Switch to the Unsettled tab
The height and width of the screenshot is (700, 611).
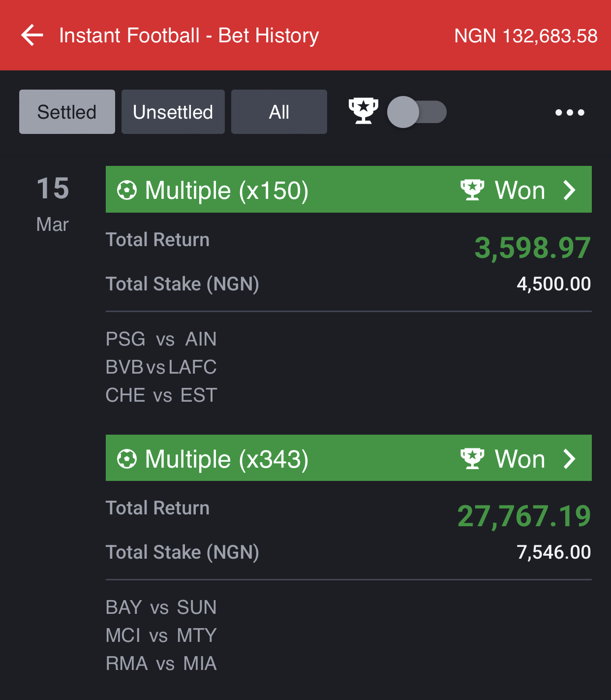pyautogui.click(x=173, y=112)
